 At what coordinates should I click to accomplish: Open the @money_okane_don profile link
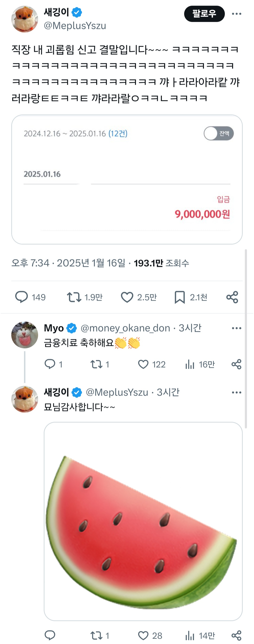point(125,328)
